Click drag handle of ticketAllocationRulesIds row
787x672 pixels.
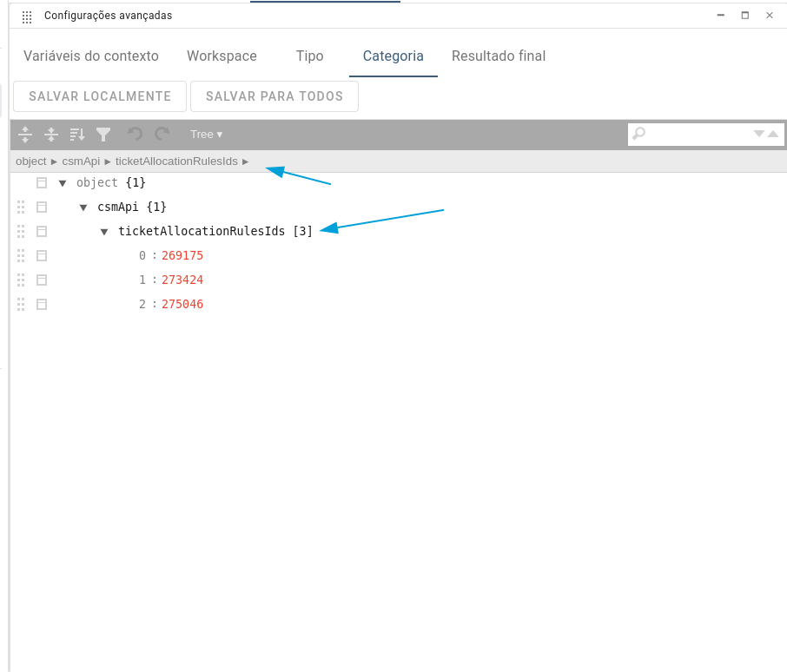tap(21, 231)
